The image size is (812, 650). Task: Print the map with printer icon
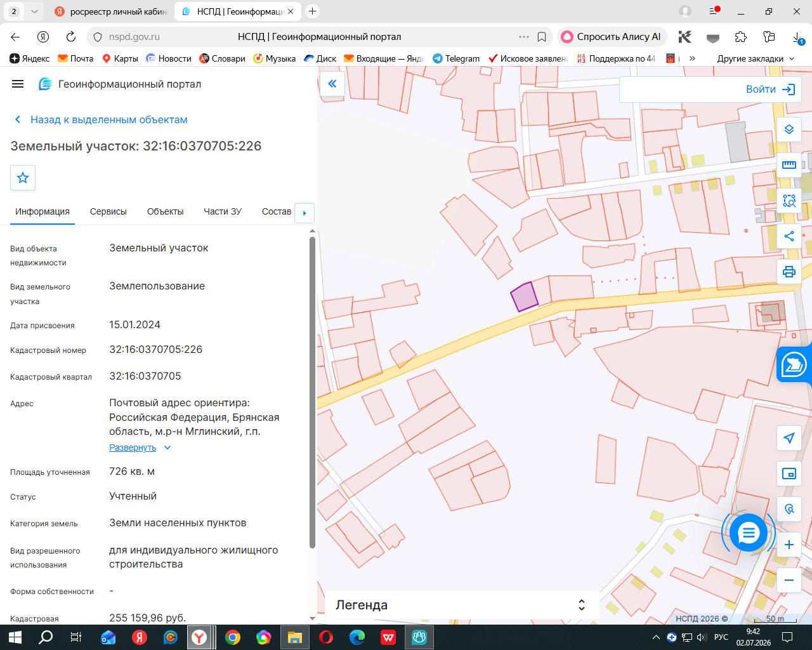pyautogui.click(x=789, y=272)
